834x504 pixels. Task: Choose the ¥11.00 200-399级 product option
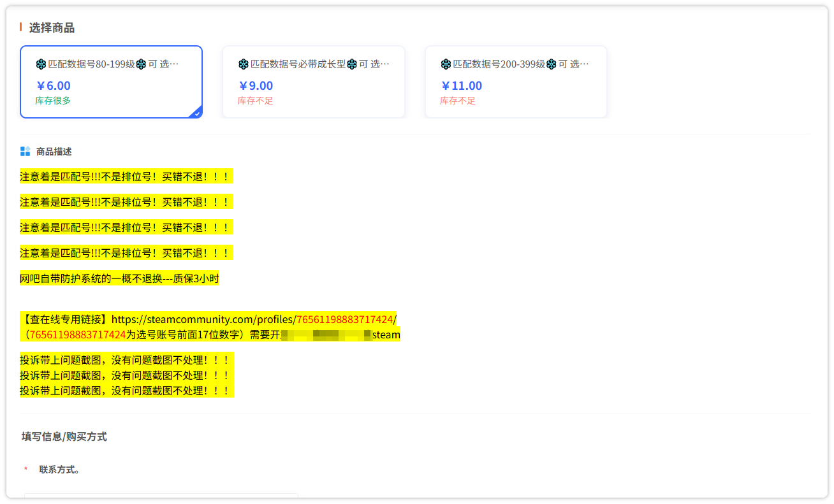pyautogui.click(x=516, y=82)
